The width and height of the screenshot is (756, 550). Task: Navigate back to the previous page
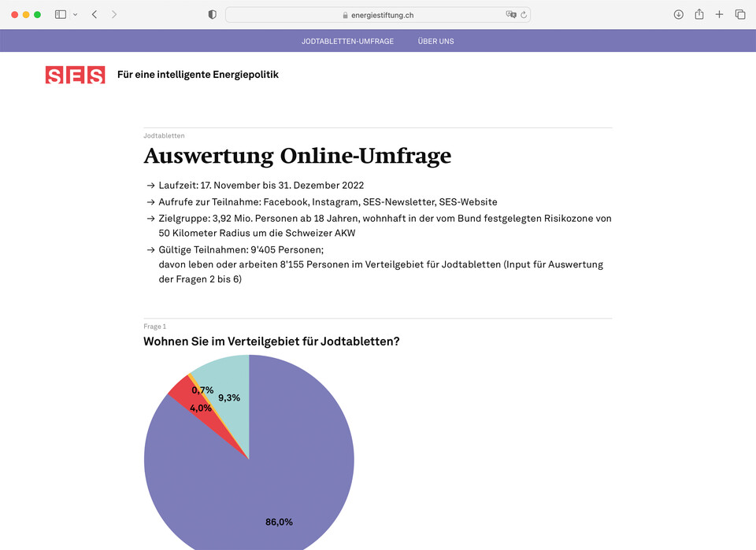94,14
